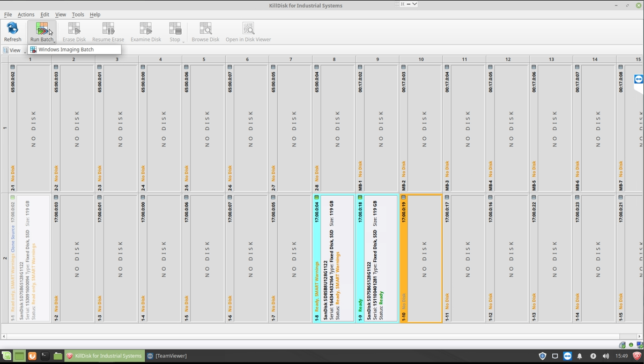Click the clock showing 15:49
644x364 pixels.
[x=621, y=356]
